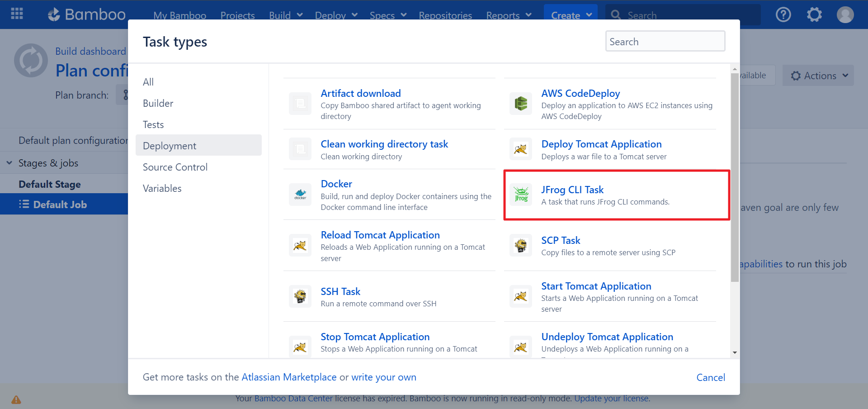
Task: Click the scrollbar up arrow
Action: click(x=735, y=69)
